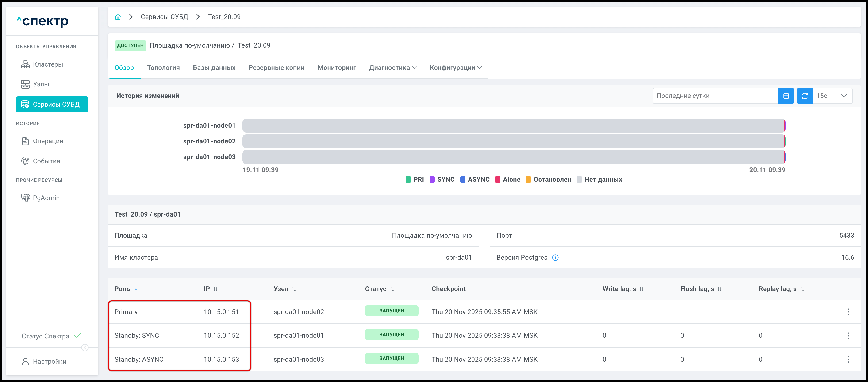Open actions menu for Standby ASYNC row
Image resolution: width=868 pixels, height=382 pixels.
pyautogui.click(x=848, y=359)
